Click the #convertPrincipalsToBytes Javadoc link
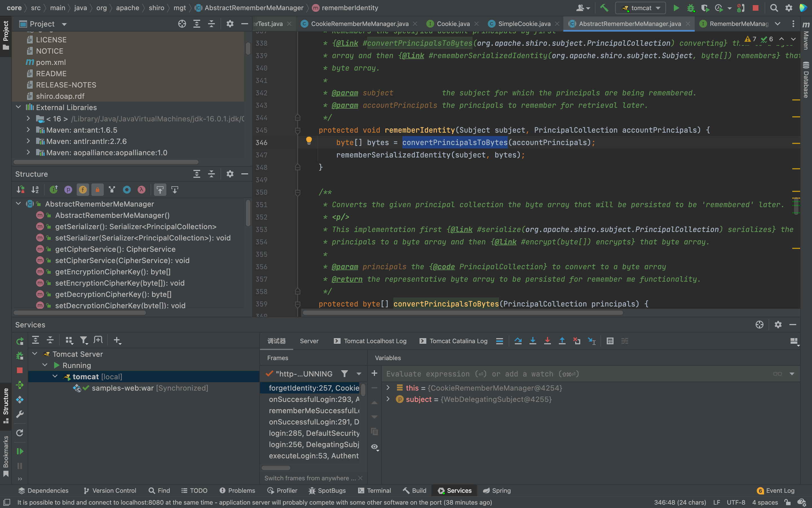 (x=417, y=43)
